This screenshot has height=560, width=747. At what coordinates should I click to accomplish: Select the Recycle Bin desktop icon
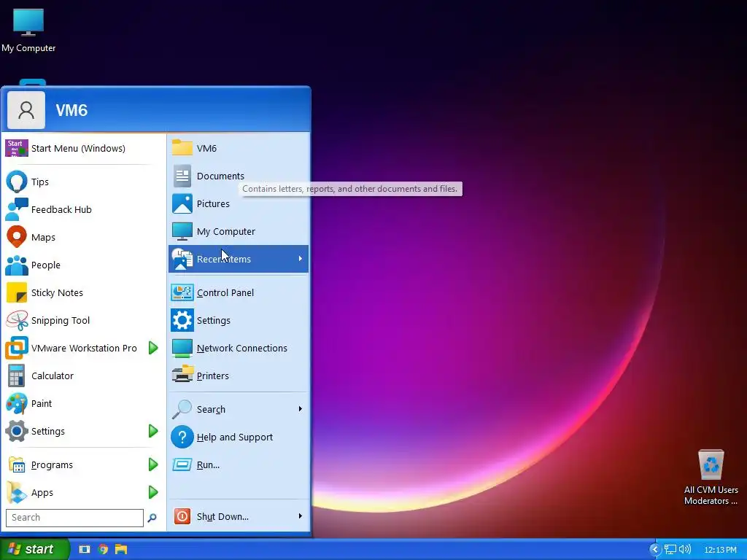711,477
